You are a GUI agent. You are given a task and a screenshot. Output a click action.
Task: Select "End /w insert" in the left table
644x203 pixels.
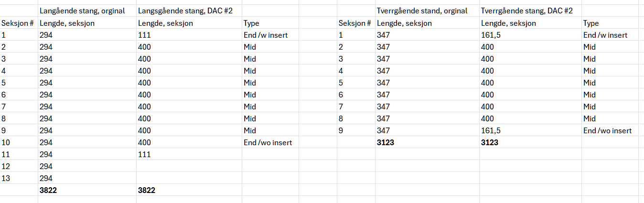pyautogui.click(x=266, y=35)
